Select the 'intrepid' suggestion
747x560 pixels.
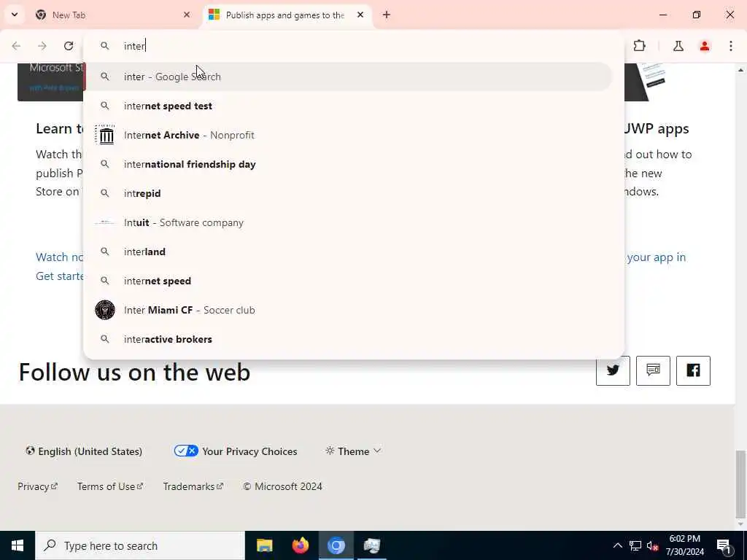click(x=349, y=193)
